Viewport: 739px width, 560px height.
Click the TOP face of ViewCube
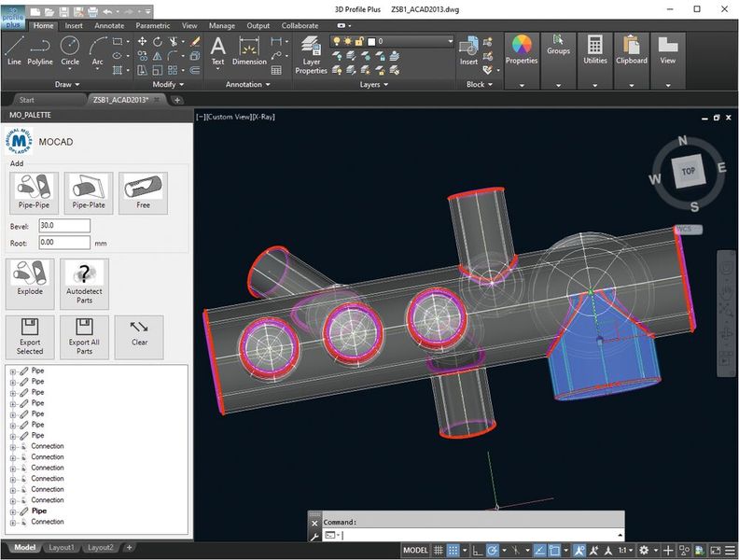[x=688, y=172]
